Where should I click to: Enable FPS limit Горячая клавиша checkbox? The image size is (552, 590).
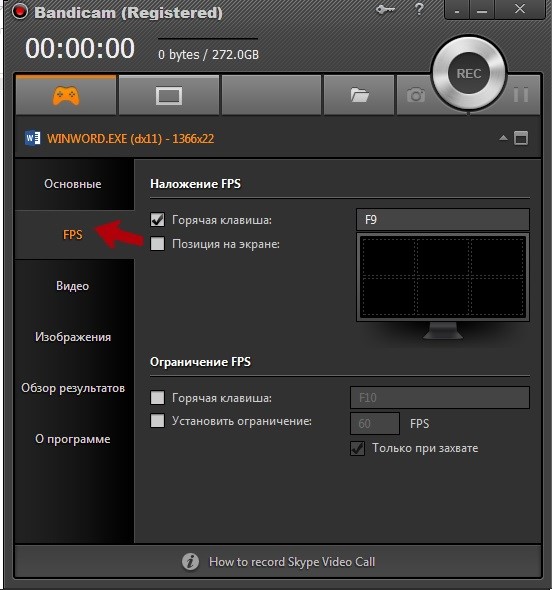(x=157, y=398)
